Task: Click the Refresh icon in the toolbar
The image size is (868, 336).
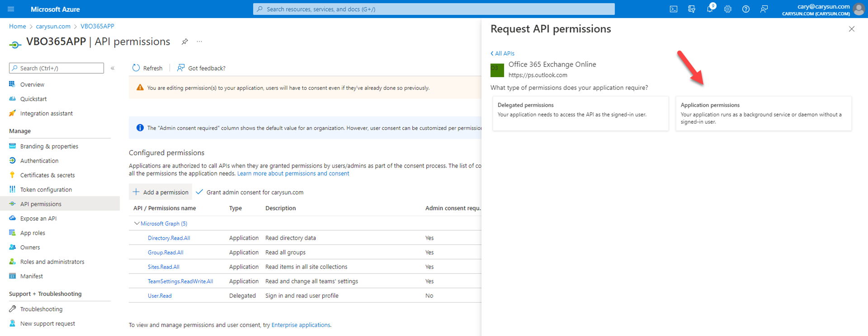Action: pyautogui.click(x=136, y=68)
